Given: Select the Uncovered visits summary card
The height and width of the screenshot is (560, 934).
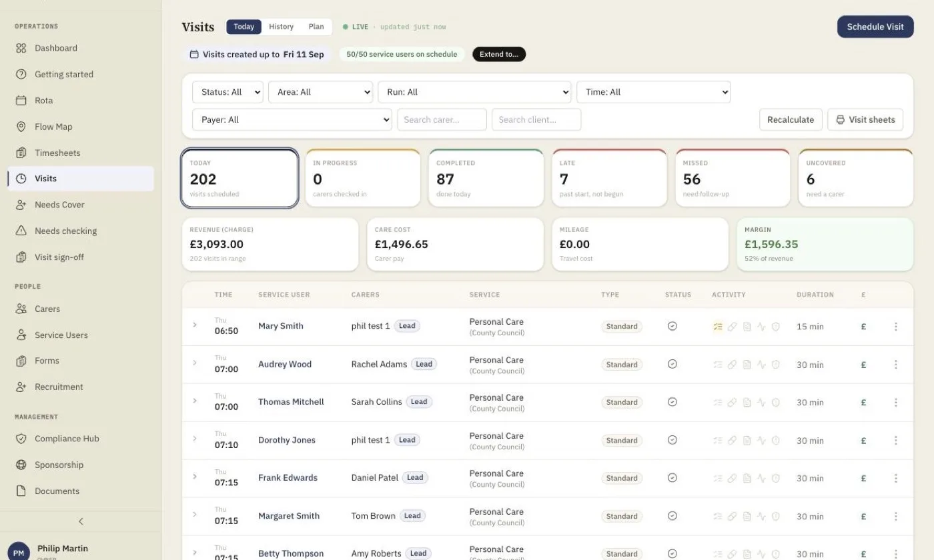Looking at the screenshot, I should pyautogui.click(x=856, y=178).
